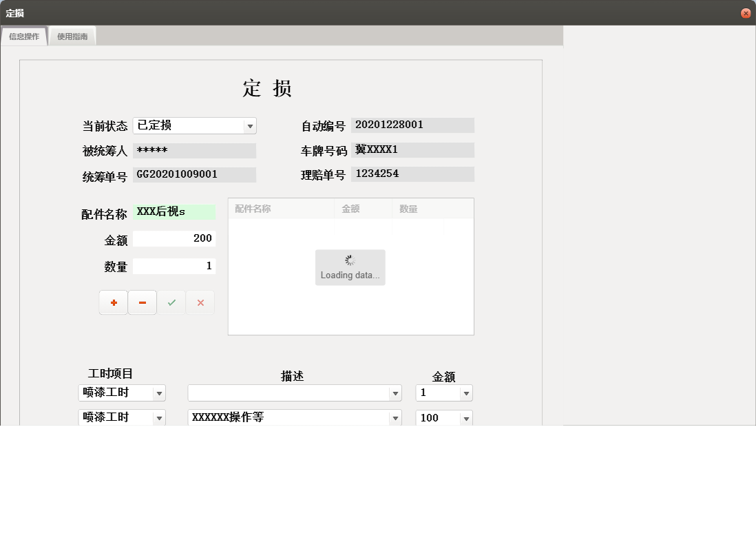Click the spinning Loading data indicator

pos(350,267)
